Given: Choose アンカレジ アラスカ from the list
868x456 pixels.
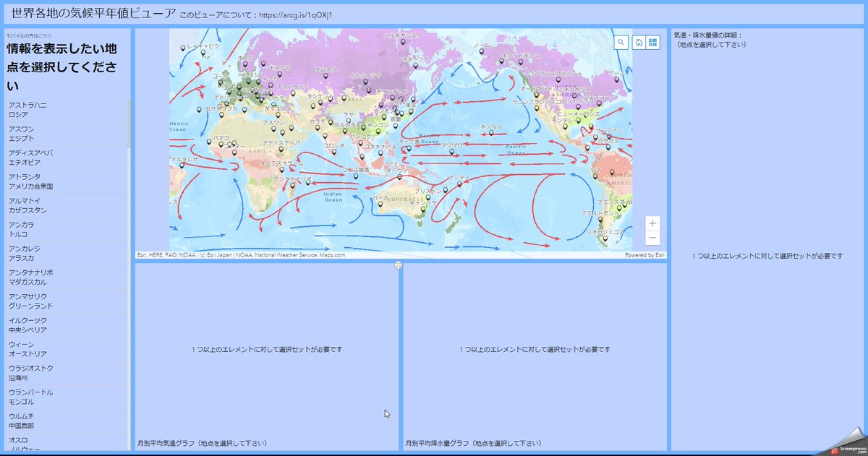Looking at the screenshot, I should point(66,254).
